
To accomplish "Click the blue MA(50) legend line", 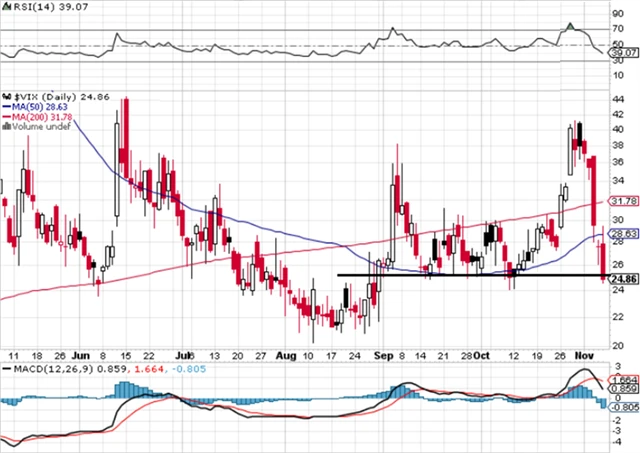I will coord(5,104).
